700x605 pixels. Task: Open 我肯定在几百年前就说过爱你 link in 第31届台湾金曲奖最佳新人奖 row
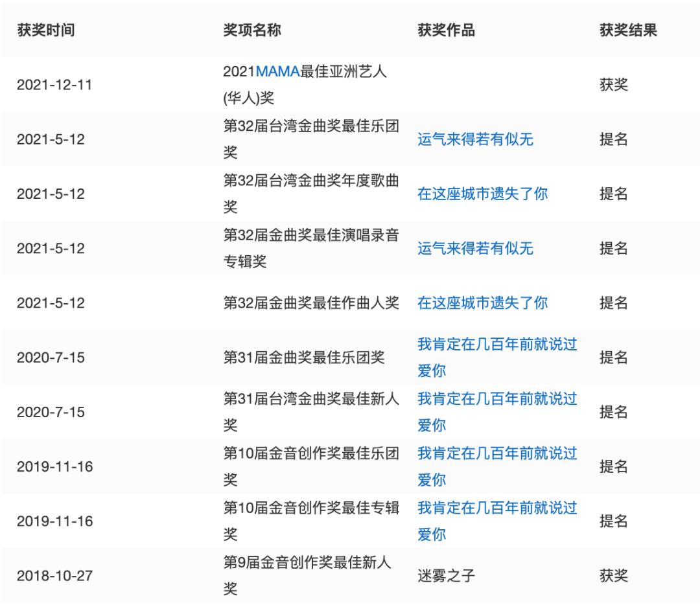tap(497, 412)
